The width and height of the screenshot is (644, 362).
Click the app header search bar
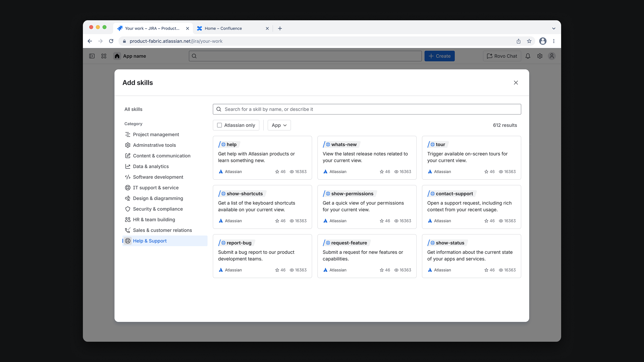[305, 56]
